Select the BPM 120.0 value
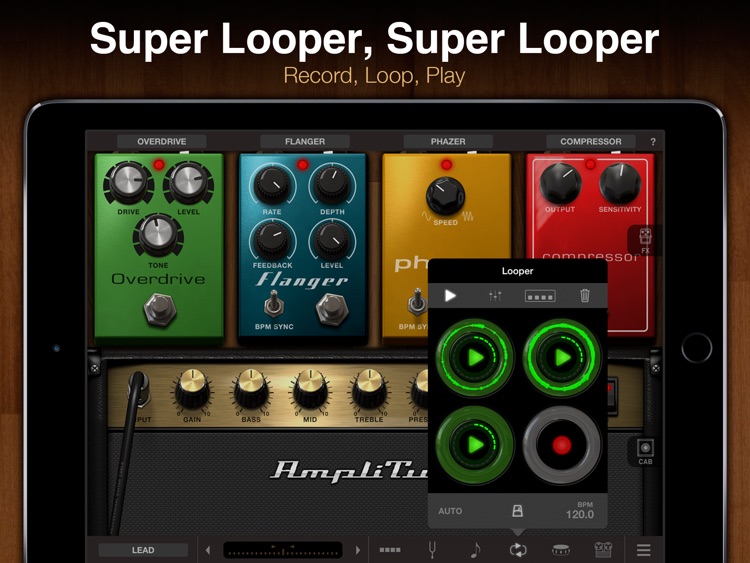750x563 pixels. (580, 511)
